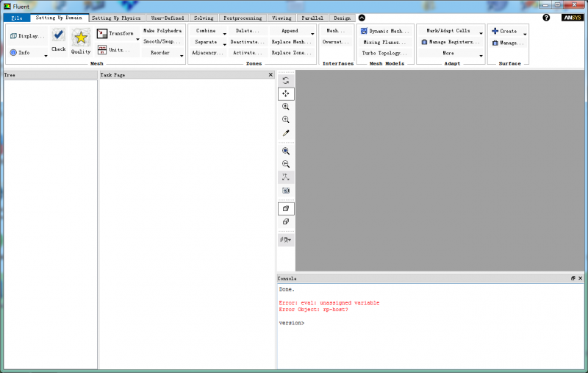The height and width of the screenshot is (373, 588).
Task: Click the Display mesh icon button
Action: [27, 36]
